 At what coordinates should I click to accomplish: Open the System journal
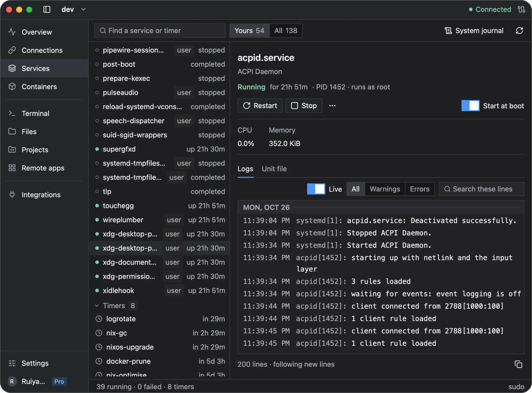[x=474, y=31]
